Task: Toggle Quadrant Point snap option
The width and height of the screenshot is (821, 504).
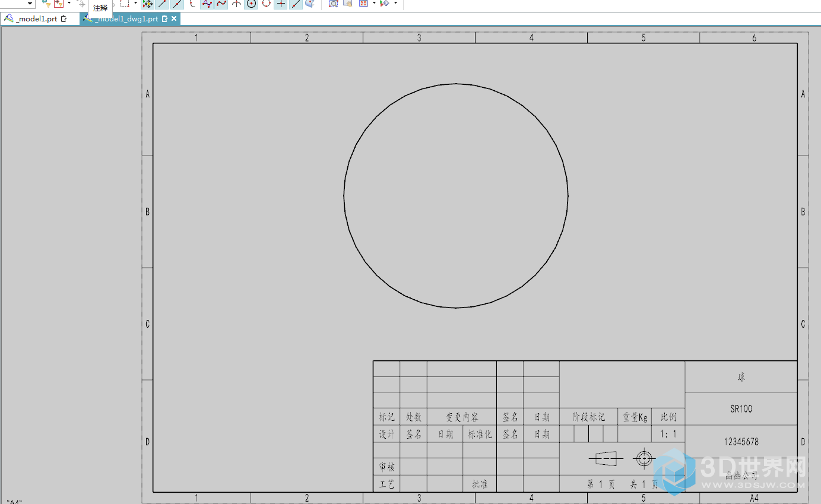Action: 266,4
